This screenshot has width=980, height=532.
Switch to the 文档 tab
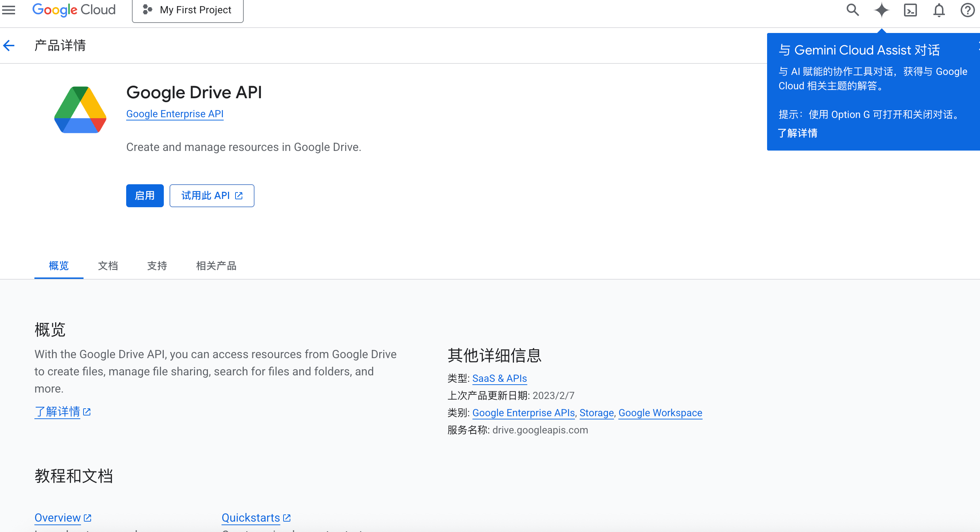(x=108, y=266)
